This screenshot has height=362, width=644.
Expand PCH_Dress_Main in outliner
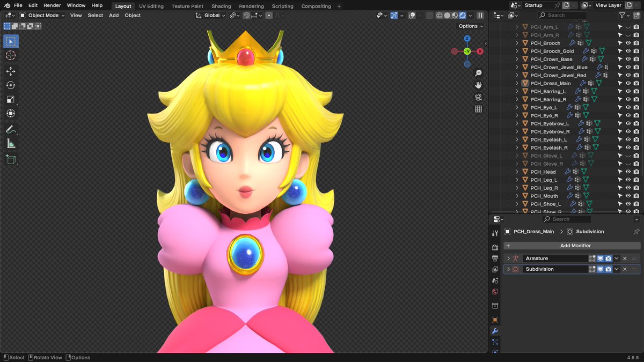click(517, 84)
